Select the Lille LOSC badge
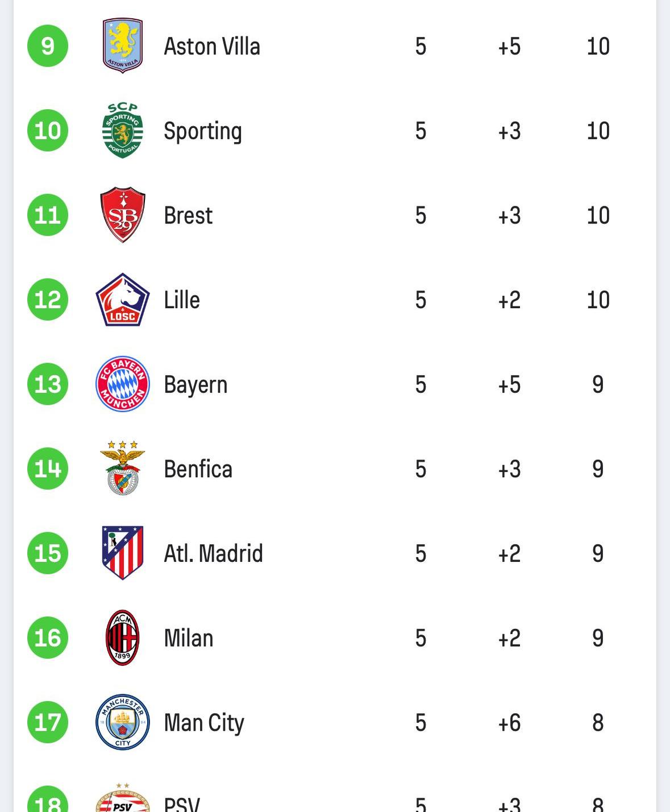Image resolution: width=670 pixels, height=812 pixels. coord(122,300)
